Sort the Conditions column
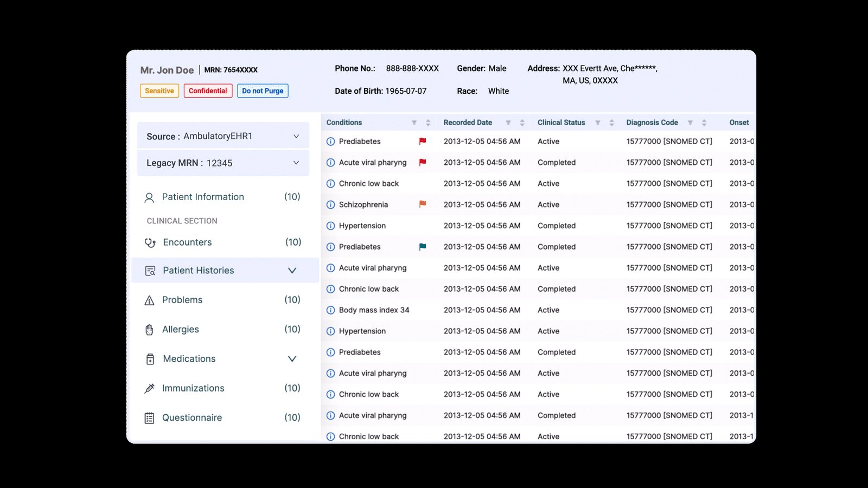This screenshot has height=488, width=868. (428, 123)
